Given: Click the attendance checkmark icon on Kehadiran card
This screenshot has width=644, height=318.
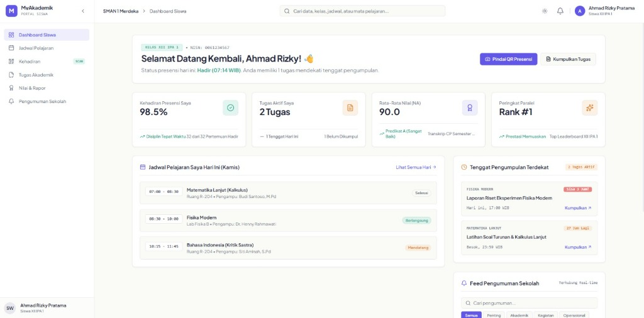Looking at the screenshot, I should 230,107.
